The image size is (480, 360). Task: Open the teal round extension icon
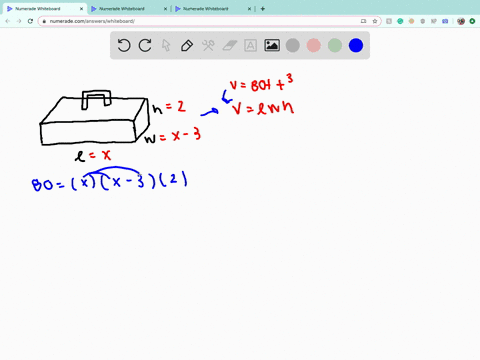click(400, 21)
